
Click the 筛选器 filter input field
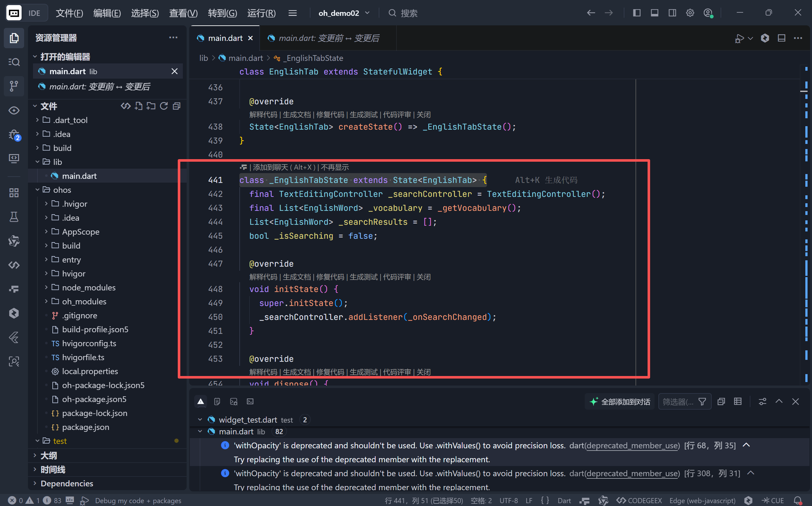(x=677, y=402)
